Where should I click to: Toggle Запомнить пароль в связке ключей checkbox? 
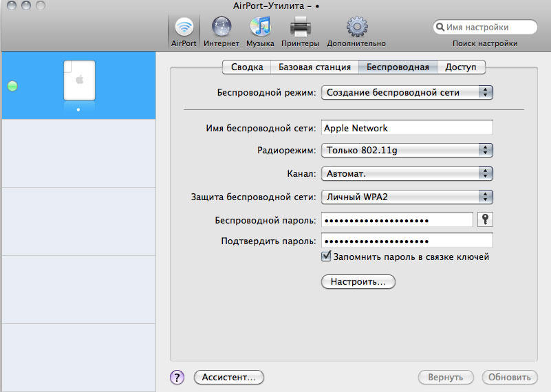[x=326, y=256]
